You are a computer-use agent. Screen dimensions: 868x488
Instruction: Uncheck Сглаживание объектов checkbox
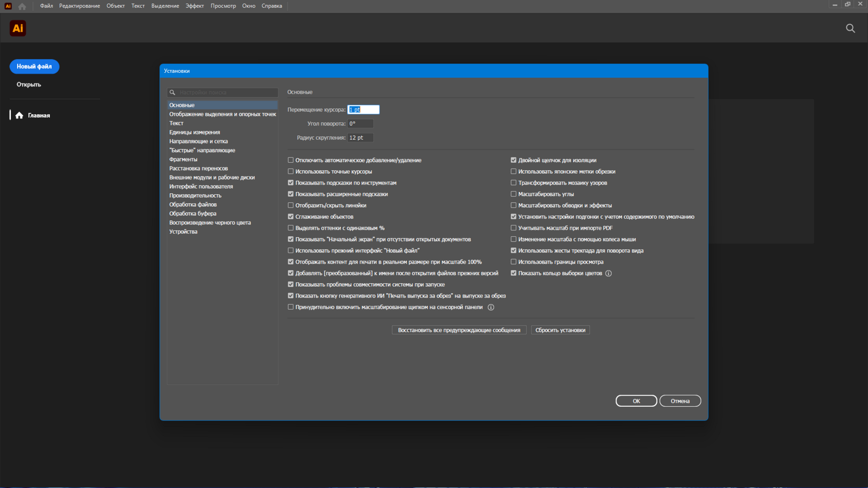coord(291,217)
